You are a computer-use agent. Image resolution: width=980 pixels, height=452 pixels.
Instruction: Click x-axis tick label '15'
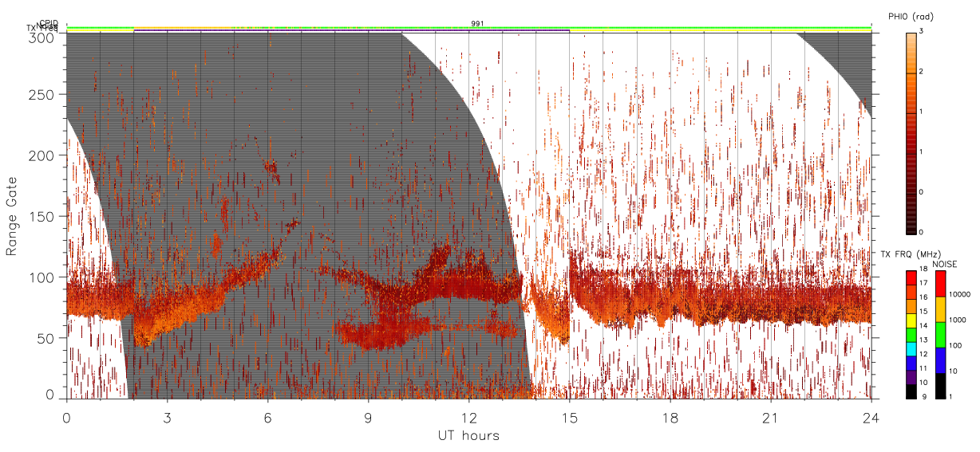click(x=570, y=418)
